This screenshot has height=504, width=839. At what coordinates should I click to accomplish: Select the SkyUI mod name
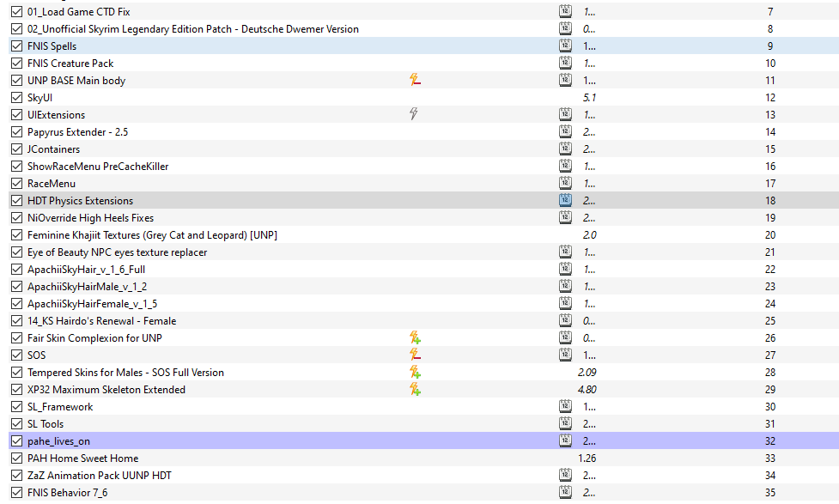pos(40,98)
